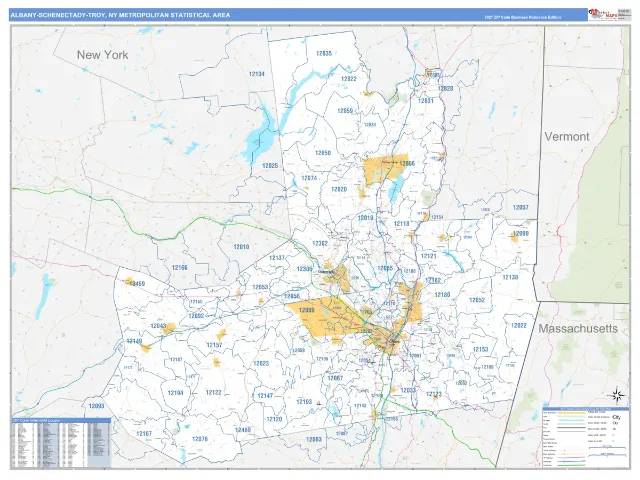Click ZIP code label 12822
640x480 pixels.
(349, 79)
